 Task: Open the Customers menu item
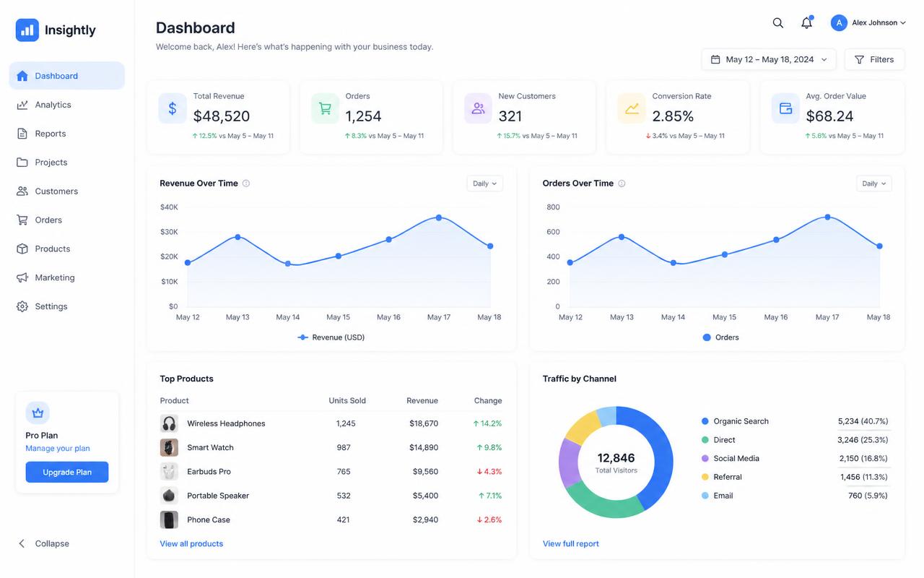pyautogui.click(x=67, y=191)
